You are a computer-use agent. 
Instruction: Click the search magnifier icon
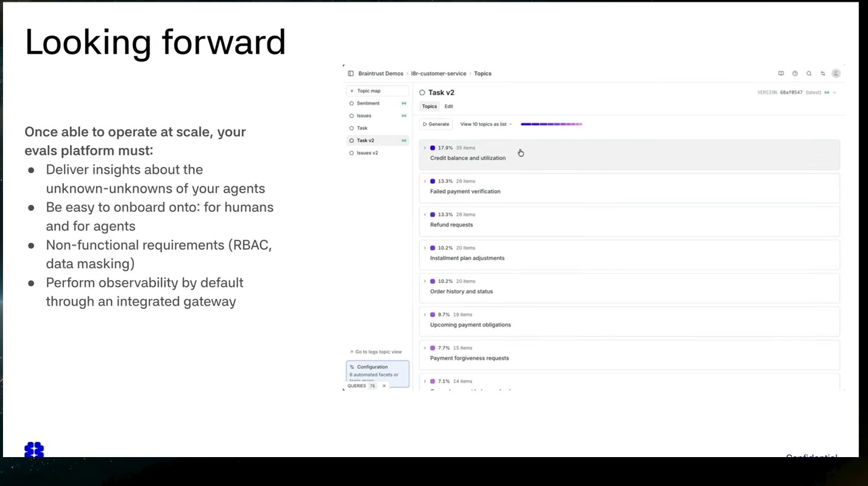click(809, 73)
